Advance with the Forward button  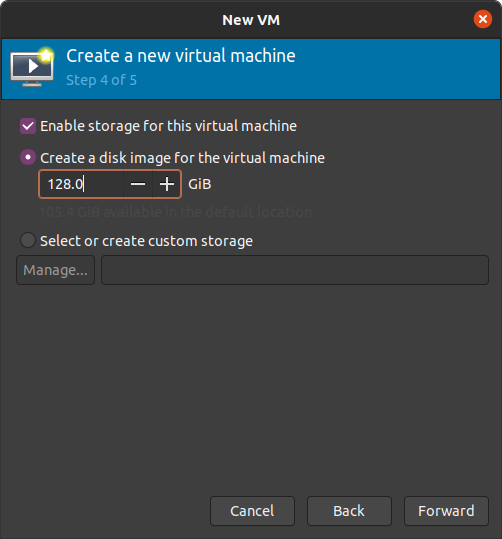[x=446, y=511]
